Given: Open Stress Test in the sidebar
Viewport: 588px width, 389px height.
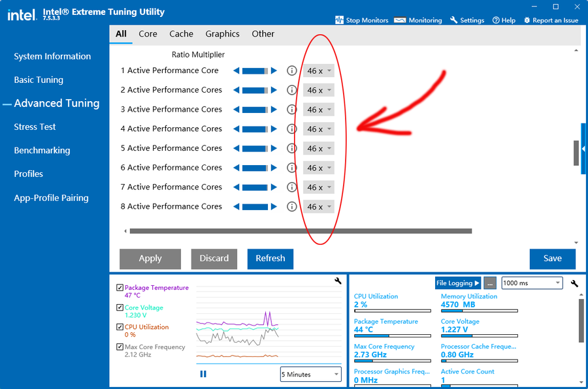Looking at the screenshot, I should pos(35,127).
